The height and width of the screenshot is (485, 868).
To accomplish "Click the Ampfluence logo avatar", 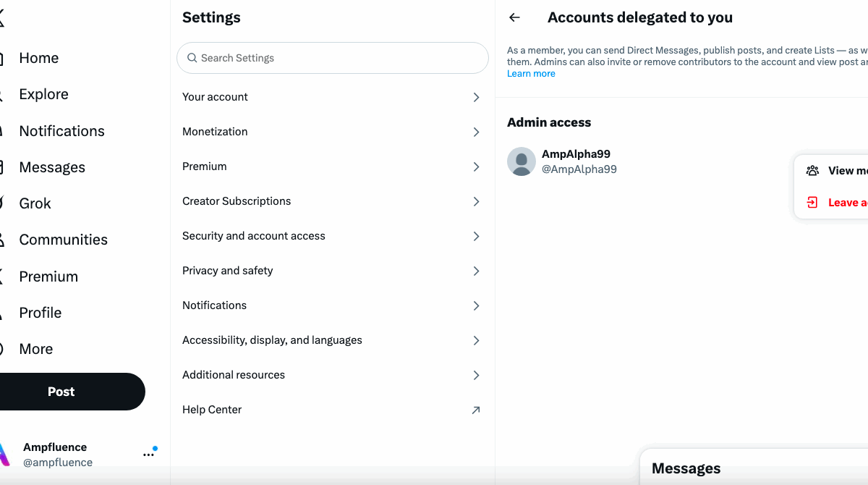I will 4,454.
